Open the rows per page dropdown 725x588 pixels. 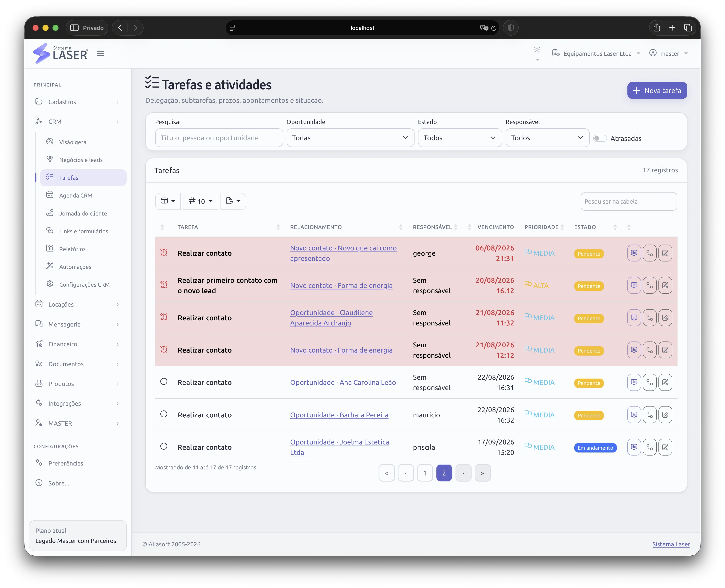click(x=201, y=201)
